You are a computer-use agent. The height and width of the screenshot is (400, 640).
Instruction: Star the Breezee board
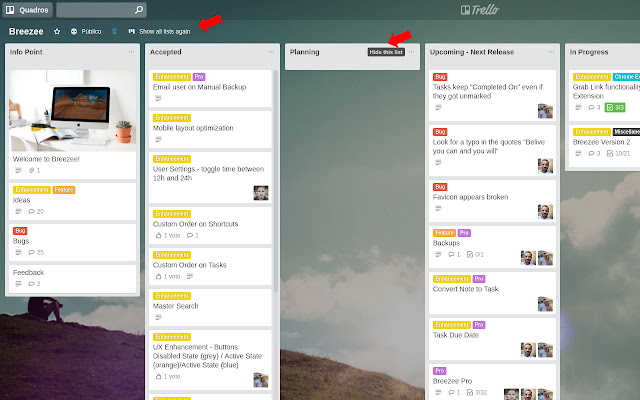(x=57, y=31)
